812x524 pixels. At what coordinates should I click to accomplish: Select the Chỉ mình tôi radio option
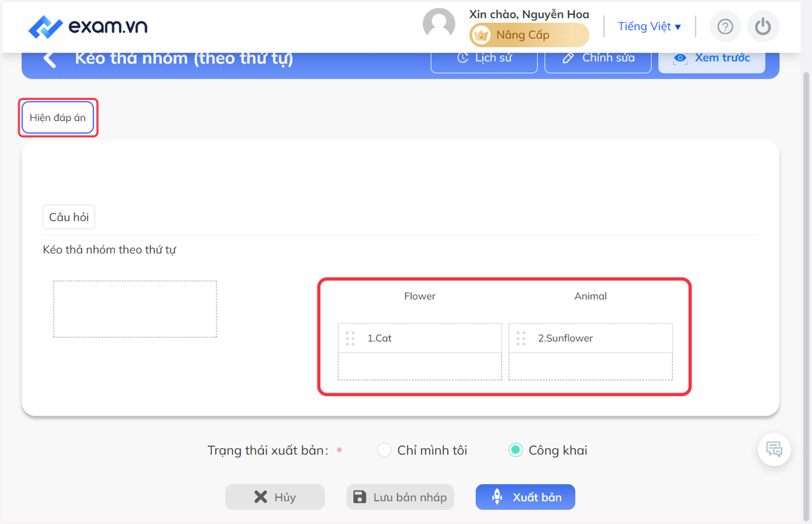(x=384, y=450)
